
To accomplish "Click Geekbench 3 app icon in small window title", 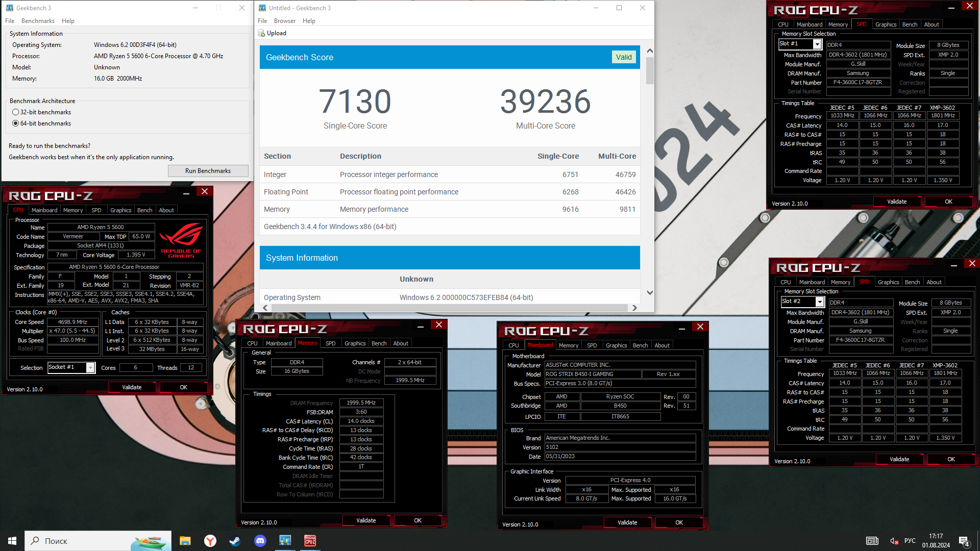I will 9,8.
